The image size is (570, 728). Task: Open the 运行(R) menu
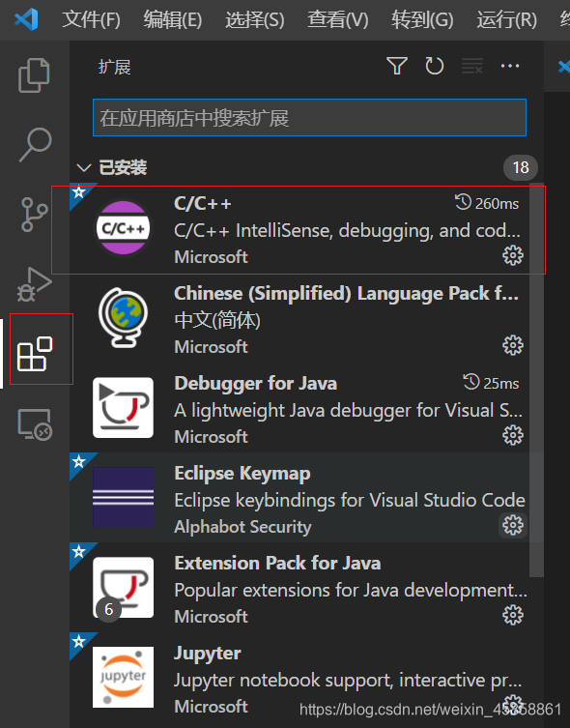(506, 19)
